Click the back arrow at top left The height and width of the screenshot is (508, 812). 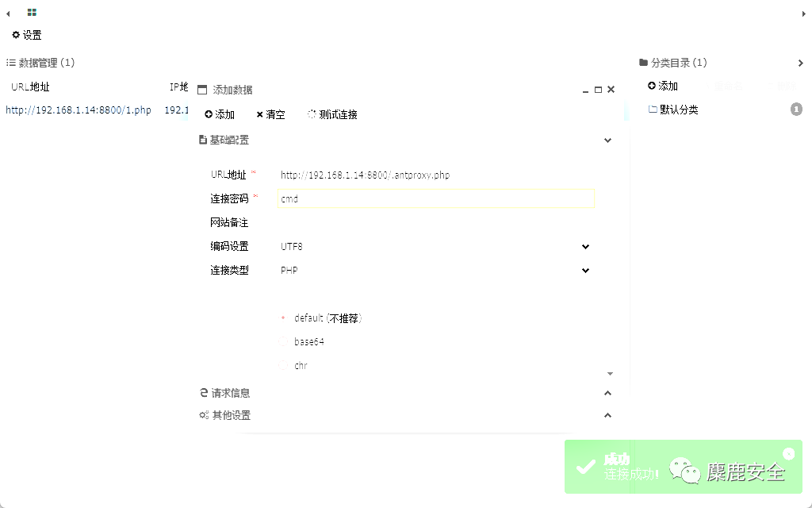[6, 12]
